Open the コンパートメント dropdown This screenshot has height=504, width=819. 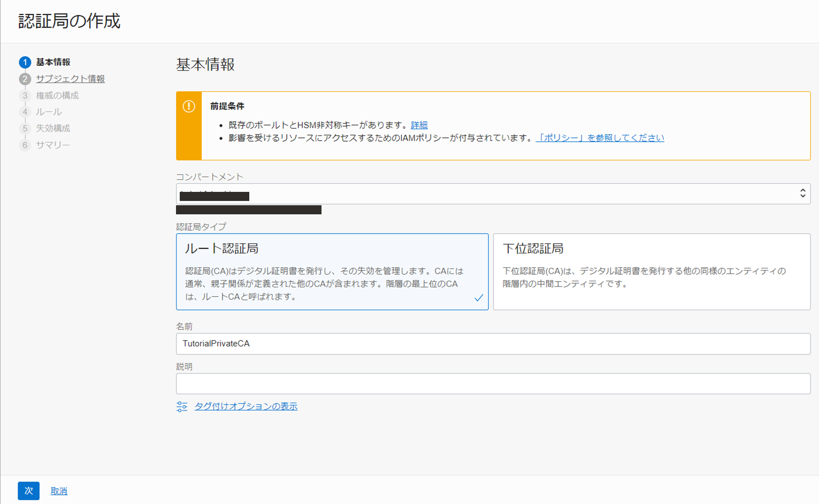(492, 194)
